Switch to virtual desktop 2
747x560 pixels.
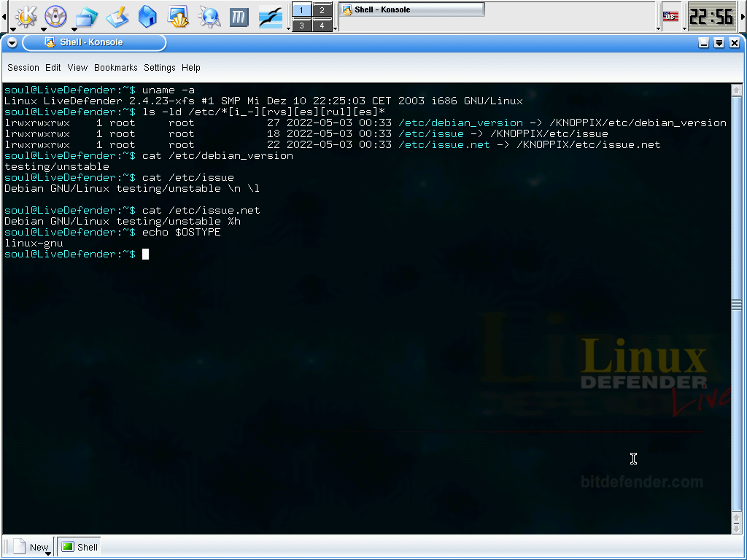322,10
